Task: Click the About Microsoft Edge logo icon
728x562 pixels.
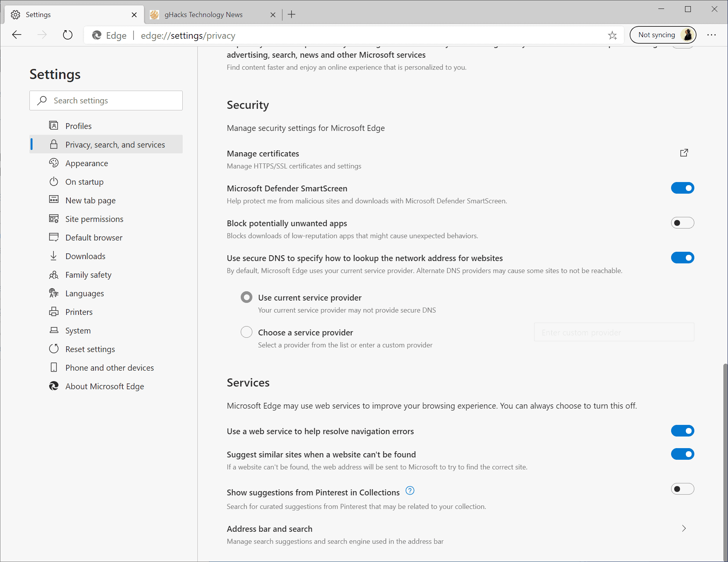Action: pos(54,386)
